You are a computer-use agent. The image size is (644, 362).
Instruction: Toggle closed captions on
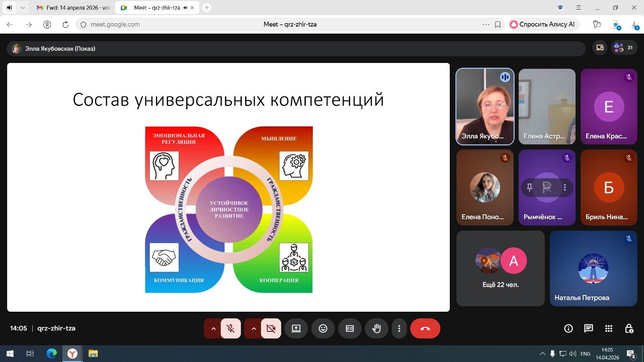coord(350,328)
